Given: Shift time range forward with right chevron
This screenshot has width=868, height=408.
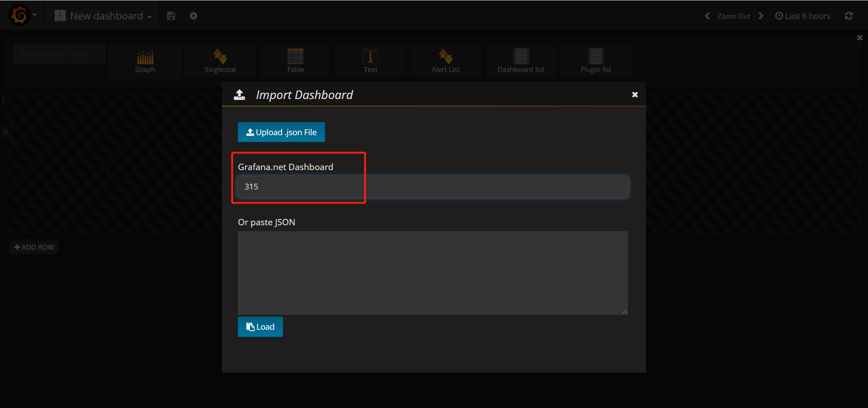Looking at the screenshot, I should click(x=761, y=16).
